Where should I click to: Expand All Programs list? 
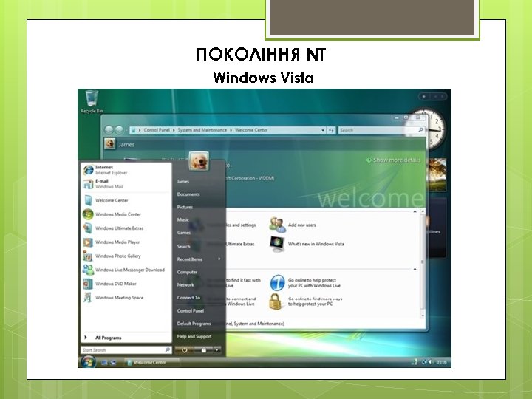126,338
